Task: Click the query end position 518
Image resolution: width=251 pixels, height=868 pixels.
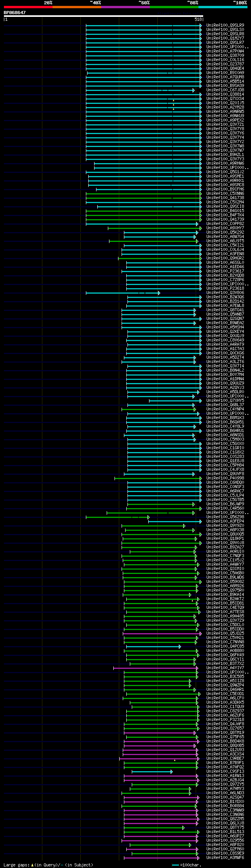Action: tap(198, 19)
